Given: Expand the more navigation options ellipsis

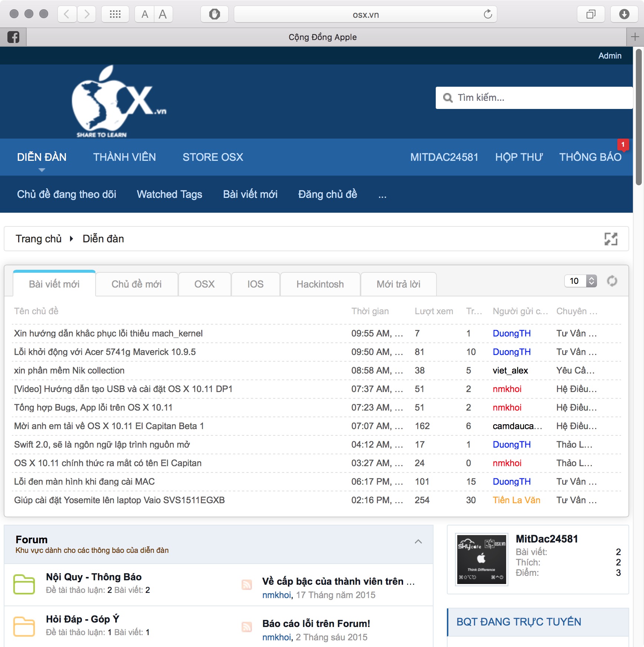Looking at the screenshot, I should [x=382, y=195].
